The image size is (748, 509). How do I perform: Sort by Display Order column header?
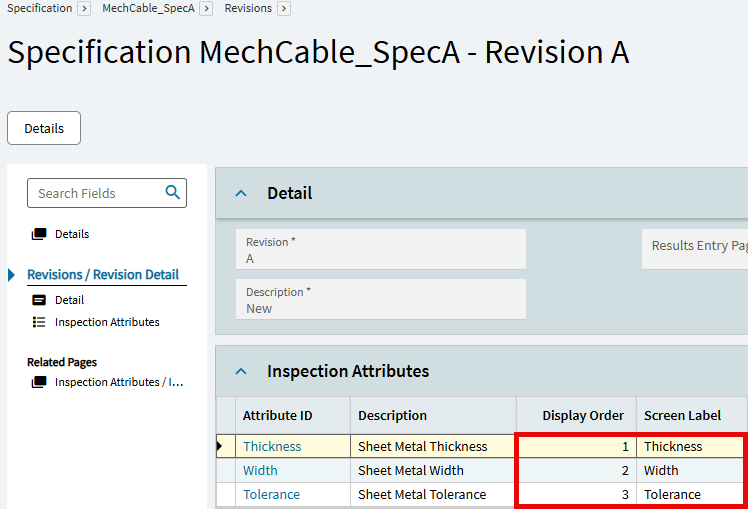pos(582,415)
